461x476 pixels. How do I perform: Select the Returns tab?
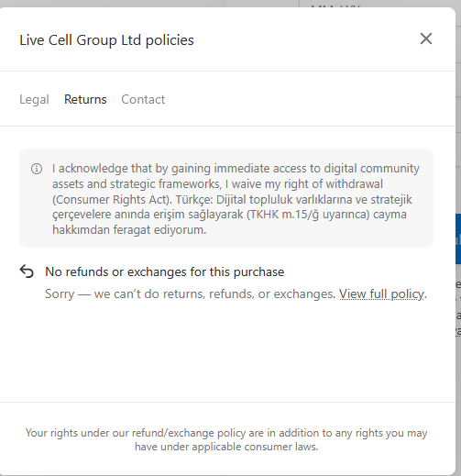click(x=85, y=99)
